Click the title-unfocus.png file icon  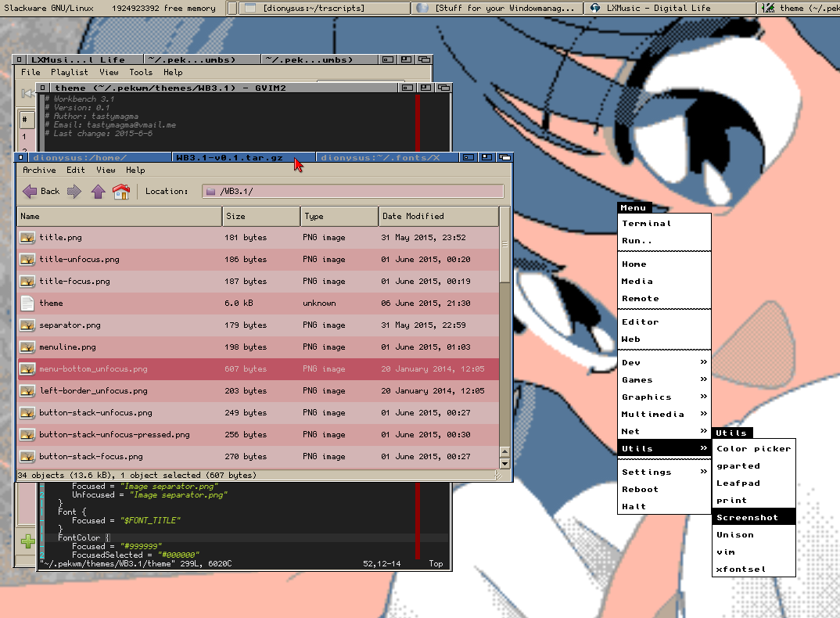click(x=27, y=260)
